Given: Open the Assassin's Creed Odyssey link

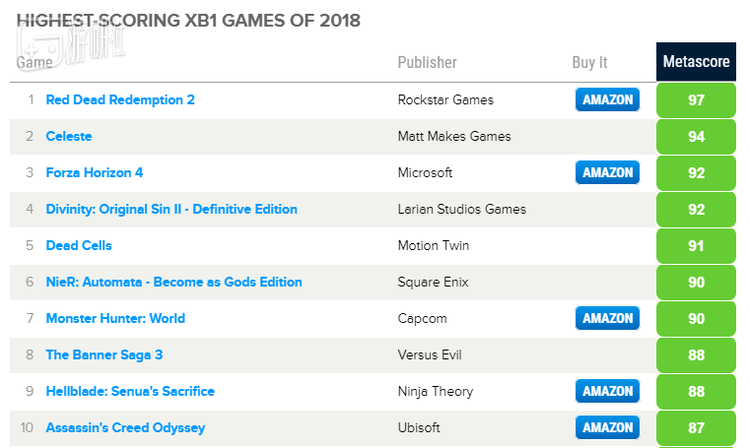Looking at the screenshot, I should click(125, 428).
